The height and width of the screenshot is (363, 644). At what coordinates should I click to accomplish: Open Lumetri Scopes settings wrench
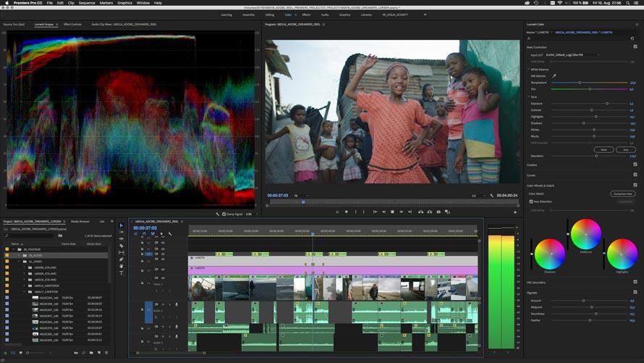(217, 214)
